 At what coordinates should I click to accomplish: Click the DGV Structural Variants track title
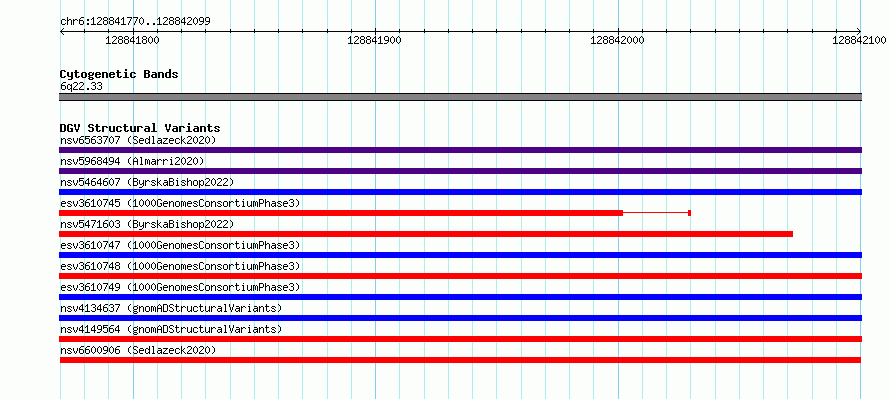(140, 128)
